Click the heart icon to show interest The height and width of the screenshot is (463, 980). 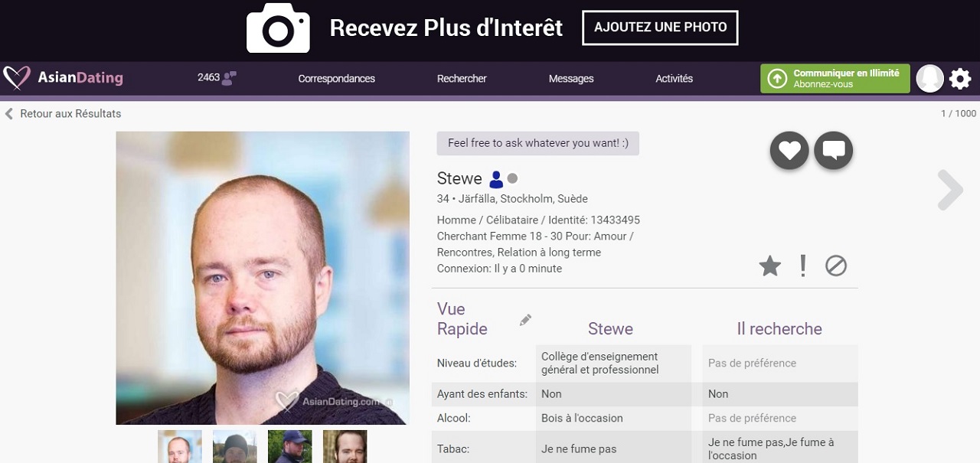[789, 150]
